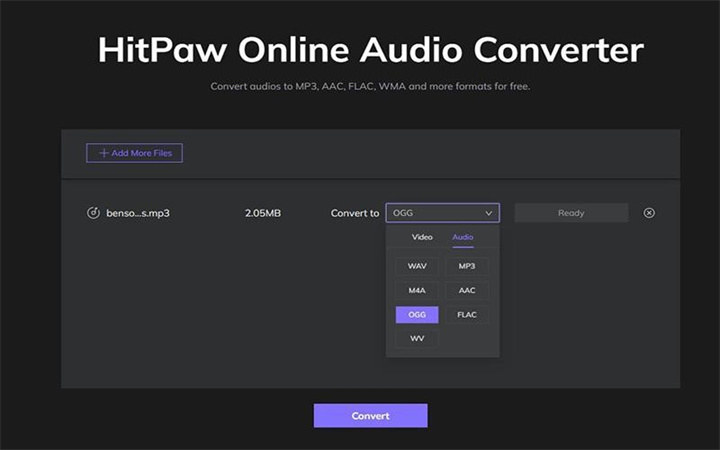The width and height of the screenshot is (720, 450).
Task: Choose WV as output format
Action: click(417, 338)
